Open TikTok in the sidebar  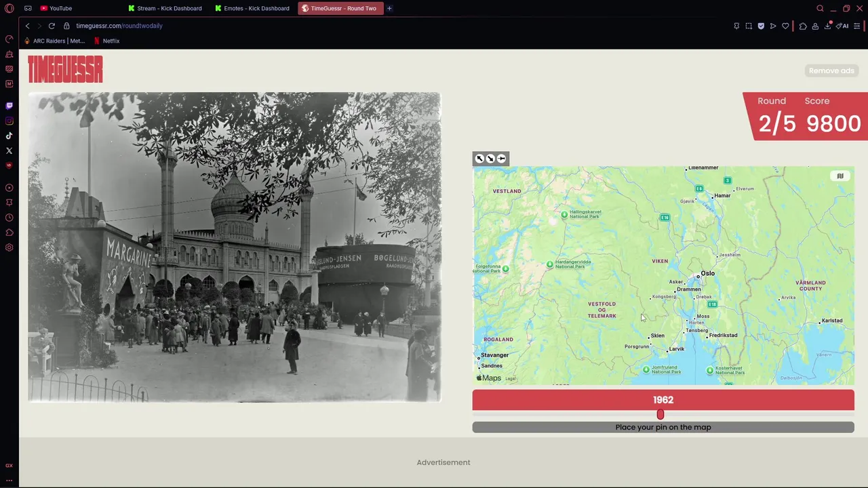(x=9, y=136)
